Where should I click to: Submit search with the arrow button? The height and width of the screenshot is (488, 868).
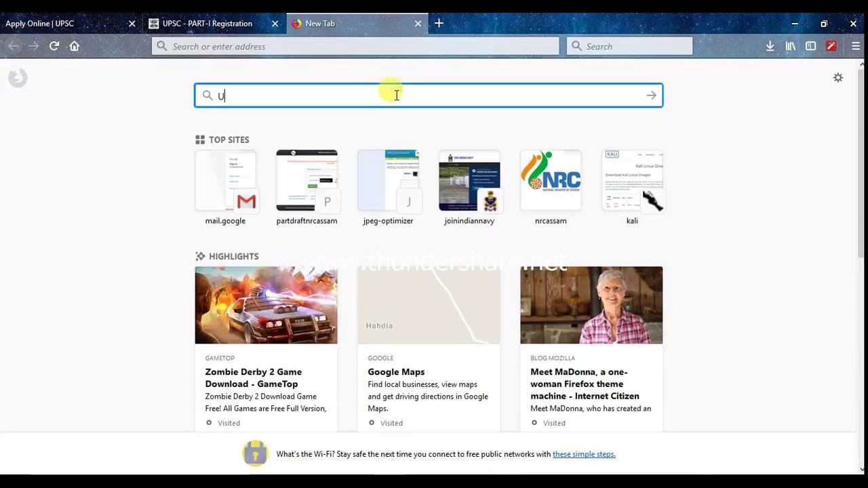point(651,96)
